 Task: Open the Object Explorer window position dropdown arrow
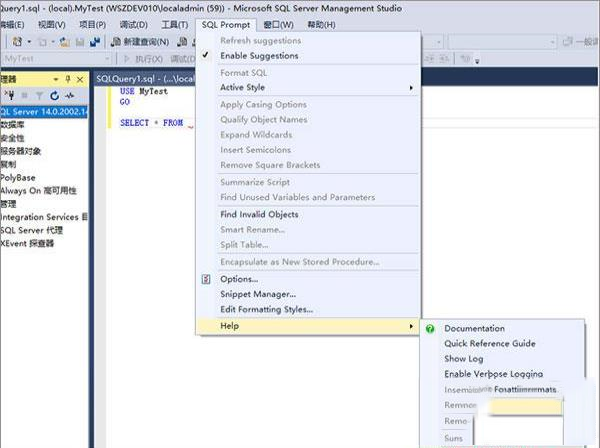(x=56, y=80)
